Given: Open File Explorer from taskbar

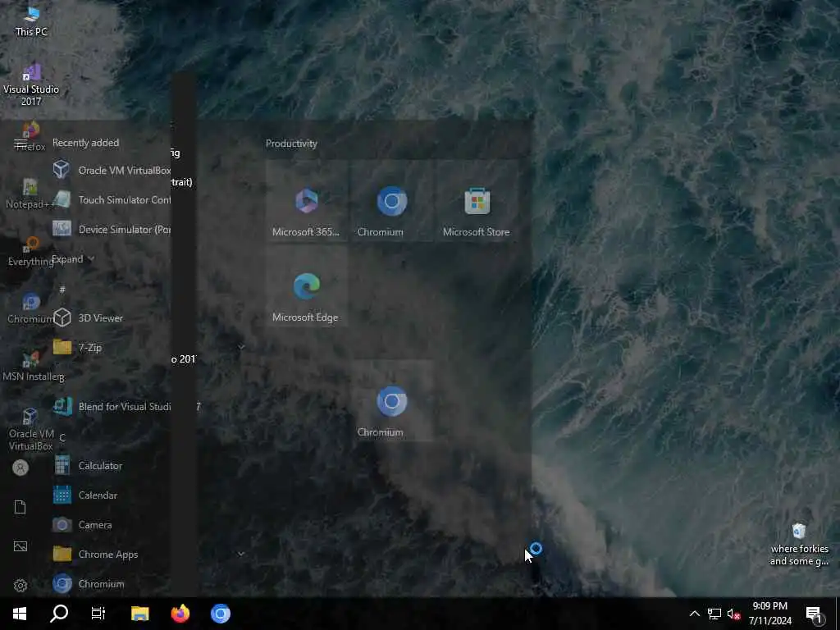Looking at the screenshot, I should click(139, 614).
